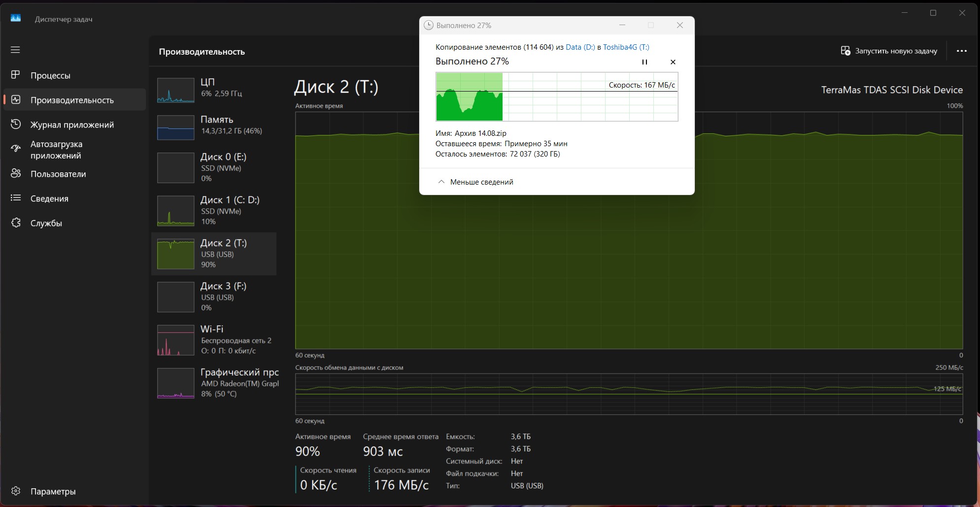Click the App history clock icon
The image size is (980, 507).
click(16, 124)
